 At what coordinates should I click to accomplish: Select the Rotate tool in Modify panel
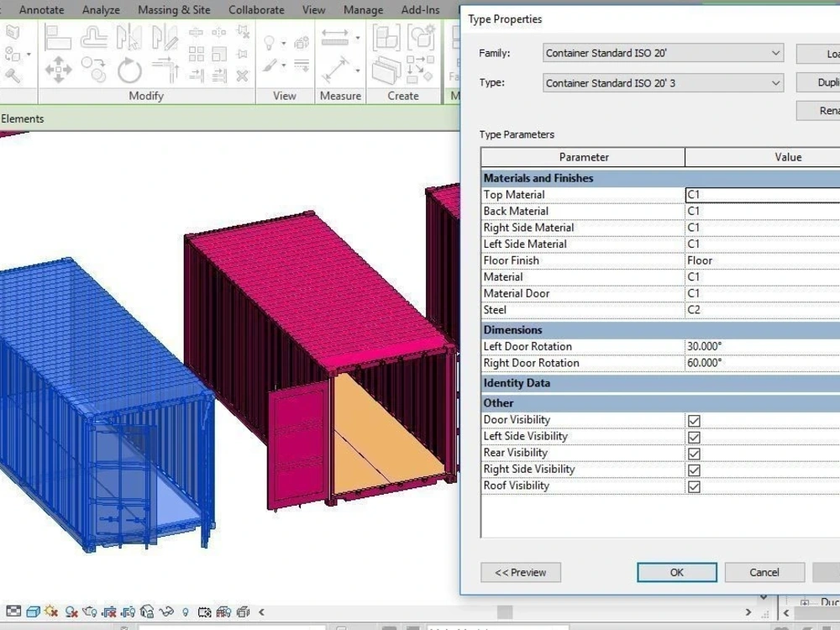click(x=129, y=70)
